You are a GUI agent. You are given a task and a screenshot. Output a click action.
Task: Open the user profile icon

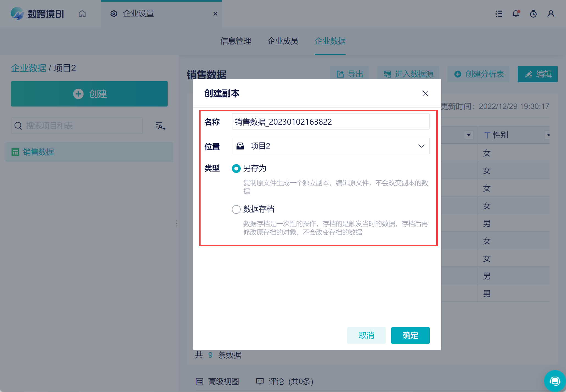coord(551,14)
